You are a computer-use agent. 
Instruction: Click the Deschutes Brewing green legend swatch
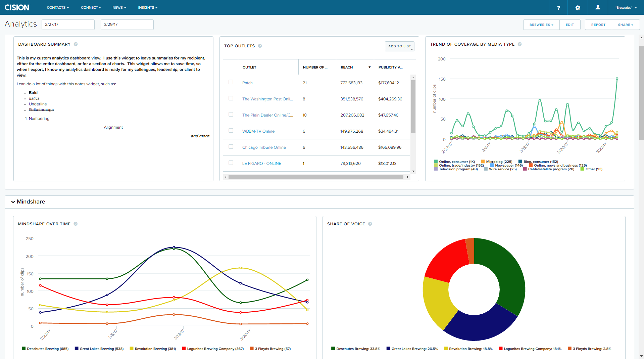tap(24, 349)
